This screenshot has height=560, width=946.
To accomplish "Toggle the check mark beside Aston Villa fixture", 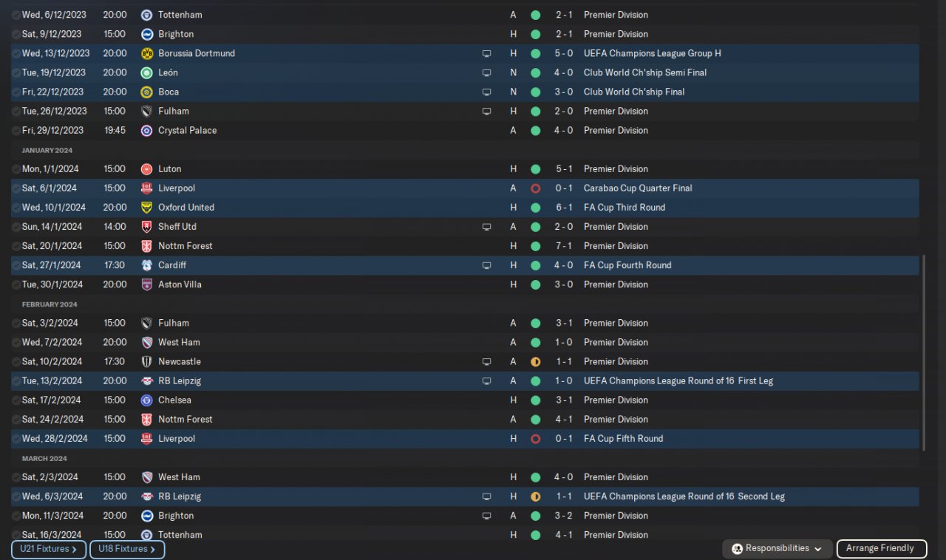I will (16, 284).
